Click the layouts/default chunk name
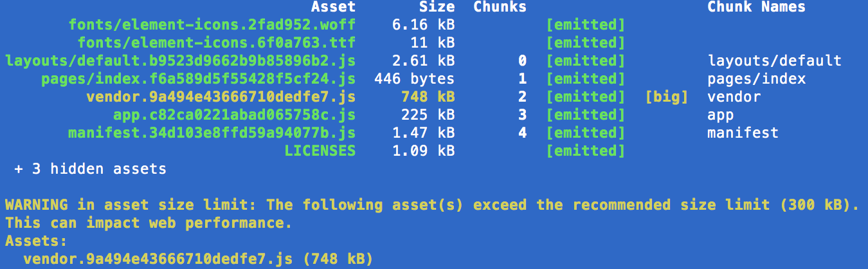The height and width of the screenshot is (269, 868). 775,61
